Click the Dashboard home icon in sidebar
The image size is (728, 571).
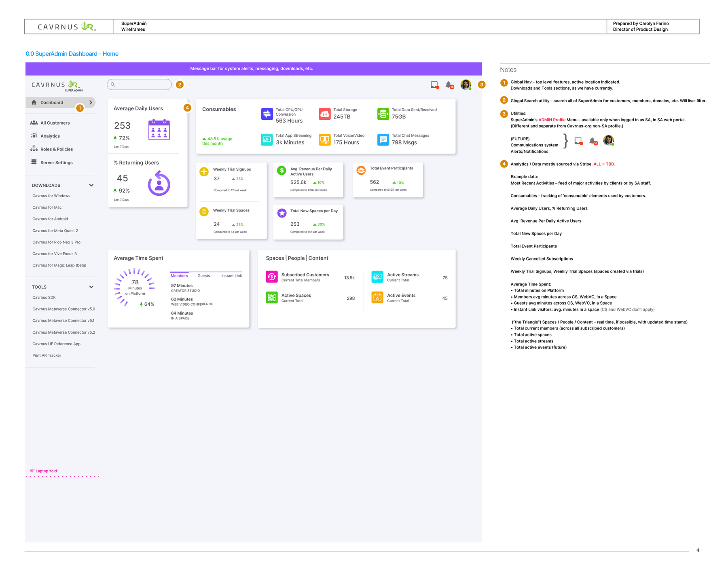click(x=34, y=102)
